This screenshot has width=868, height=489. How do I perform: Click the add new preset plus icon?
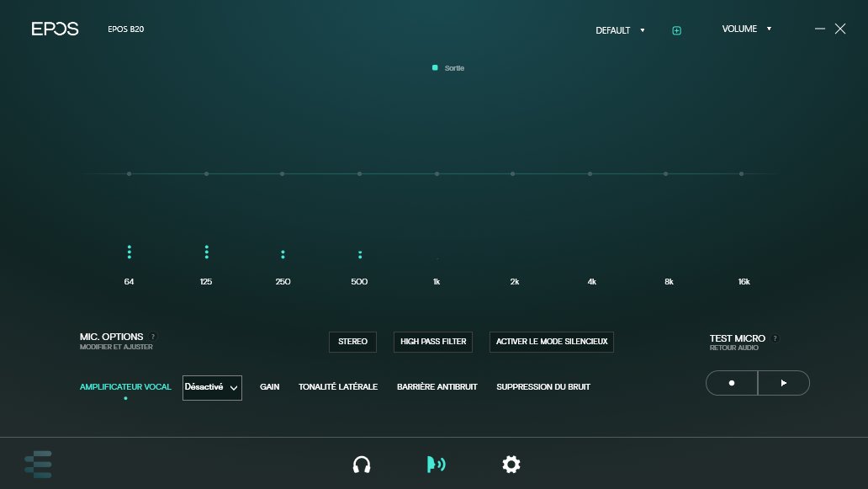click(x=676, y=30)
